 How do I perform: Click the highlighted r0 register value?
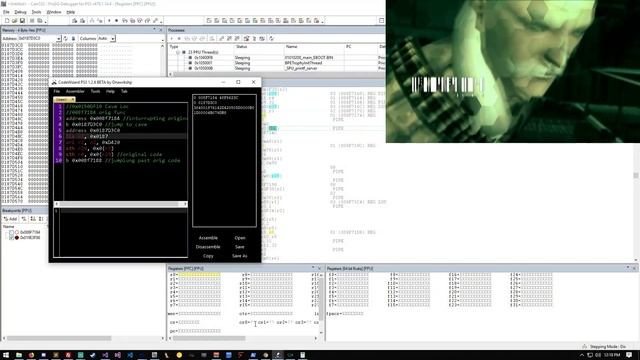200,275
